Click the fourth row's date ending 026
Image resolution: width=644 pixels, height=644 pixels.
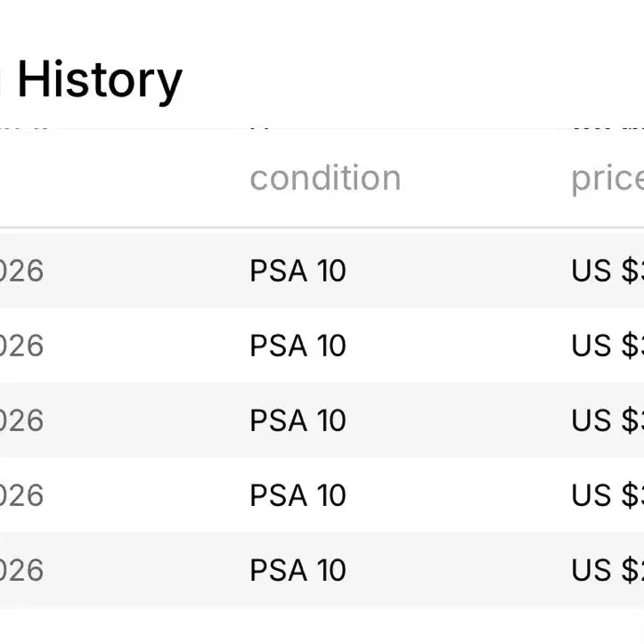[x=21, y=495]
